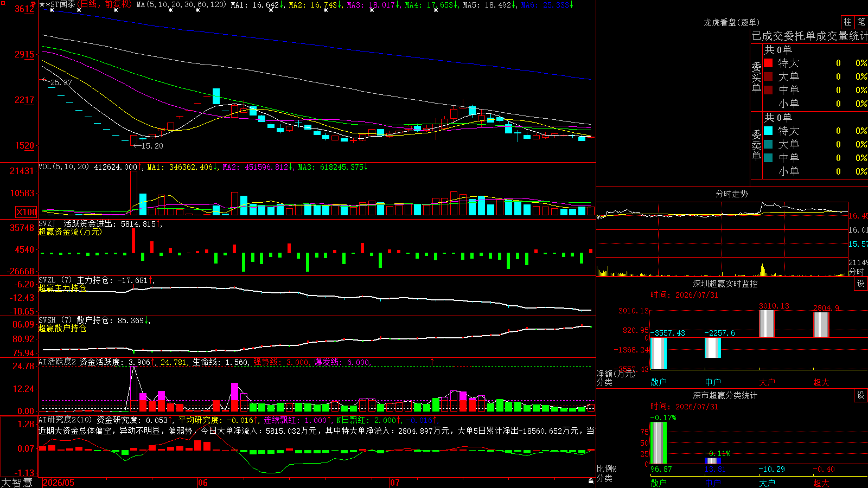Screen dimensions: 868x488
Task: Open 设 settings for 深市超赢分类统计
Action: (861, 395)
